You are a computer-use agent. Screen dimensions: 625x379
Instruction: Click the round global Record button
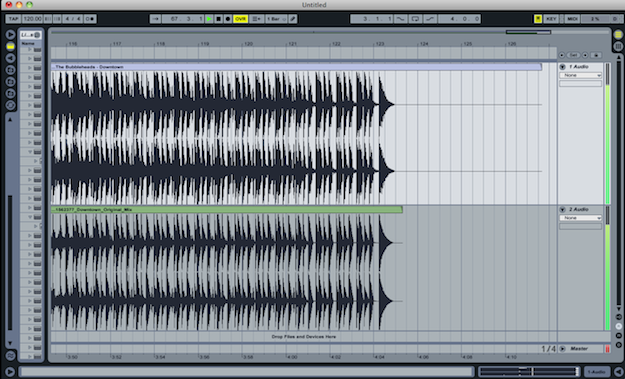pos(228,19)
